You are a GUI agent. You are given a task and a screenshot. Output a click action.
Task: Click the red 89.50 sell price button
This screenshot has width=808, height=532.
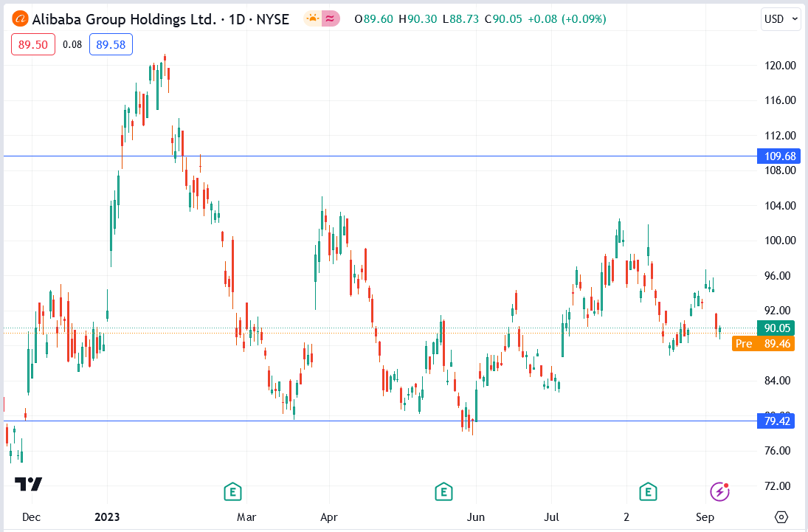point(33,44)
